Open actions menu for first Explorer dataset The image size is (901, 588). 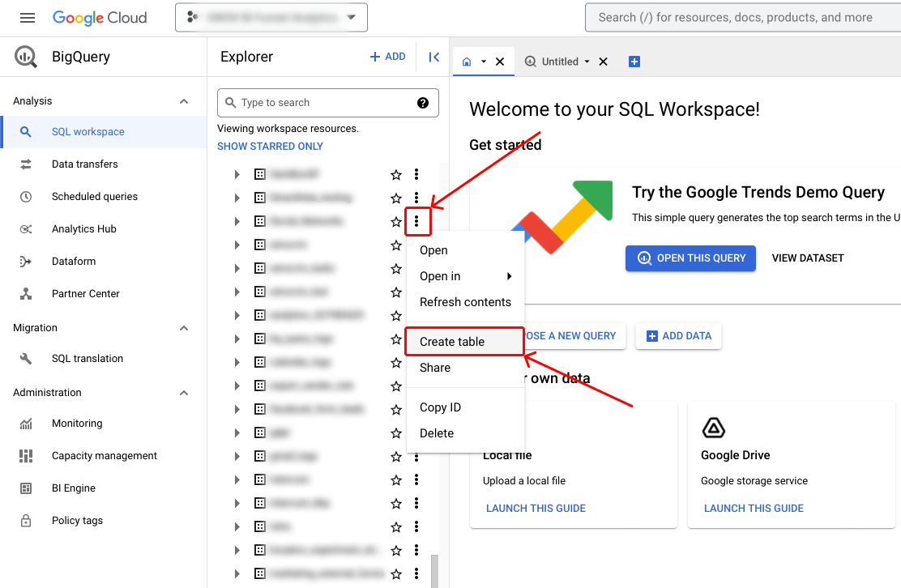[416, 174]
